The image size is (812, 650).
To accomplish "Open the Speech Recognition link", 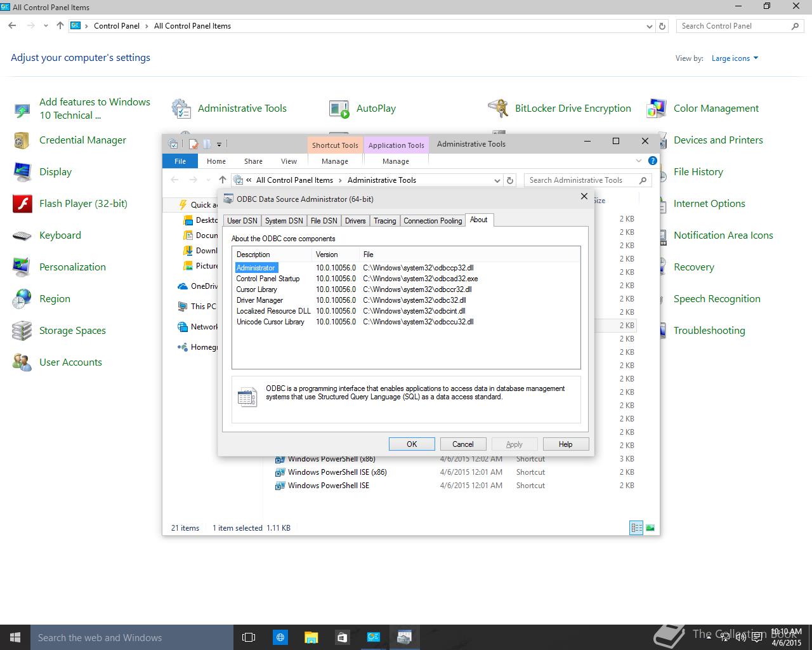I will 717,299.
